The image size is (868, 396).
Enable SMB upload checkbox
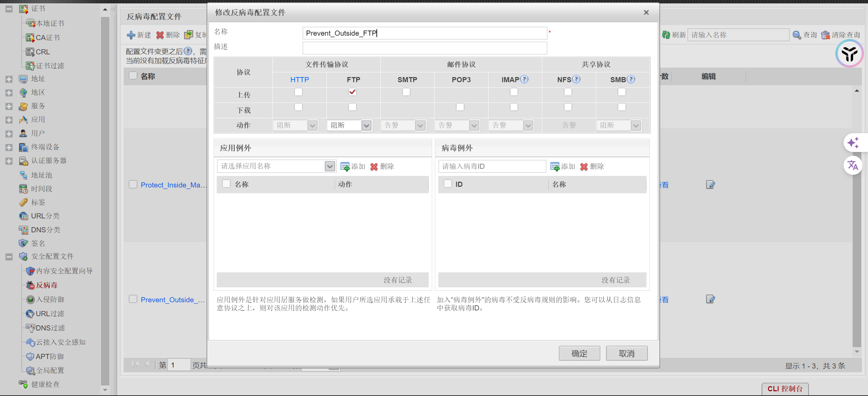622,92
